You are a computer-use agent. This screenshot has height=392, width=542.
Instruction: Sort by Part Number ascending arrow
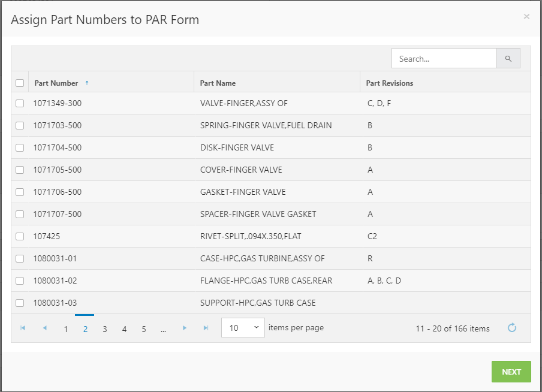pyautogui.click(x=87, y=83)
